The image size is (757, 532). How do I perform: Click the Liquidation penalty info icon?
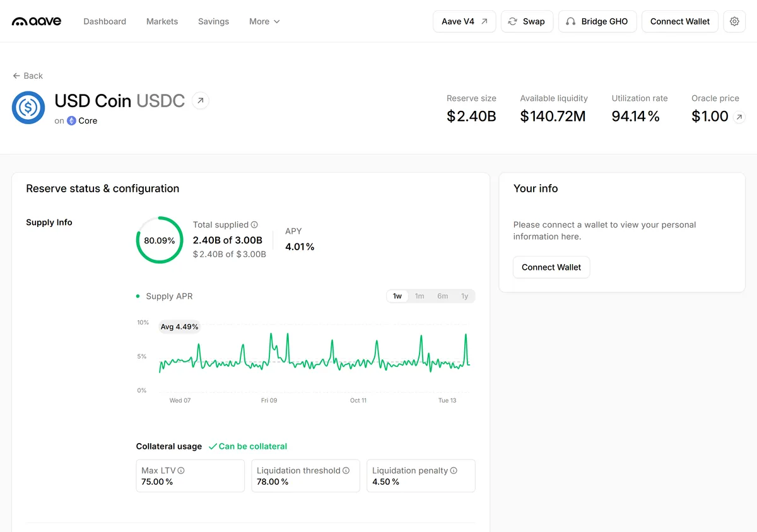(454, 470)
